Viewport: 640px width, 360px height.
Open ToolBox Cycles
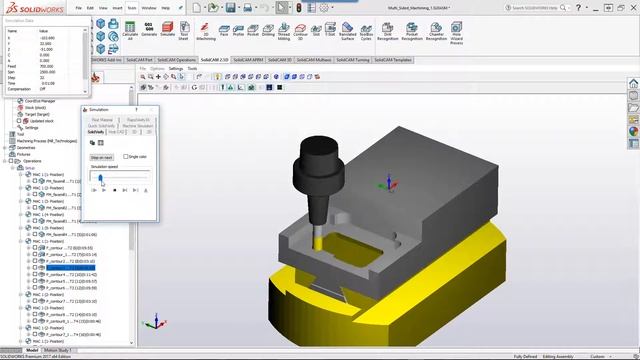pos(366,32)
